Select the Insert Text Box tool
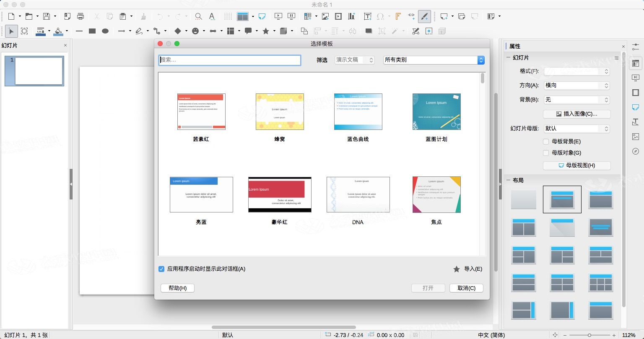Screen dimensions: 644x339 [368, 16]
